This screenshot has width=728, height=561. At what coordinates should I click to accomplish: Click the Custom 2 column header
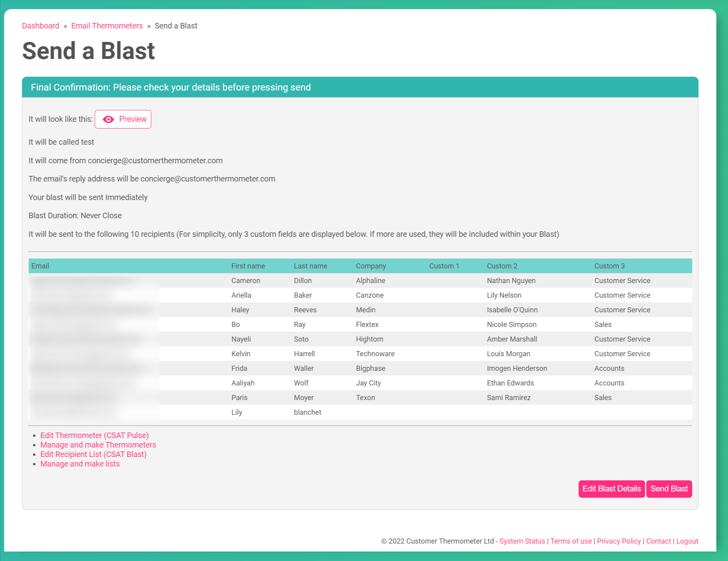pyautogui.click(x=502, y=266)
